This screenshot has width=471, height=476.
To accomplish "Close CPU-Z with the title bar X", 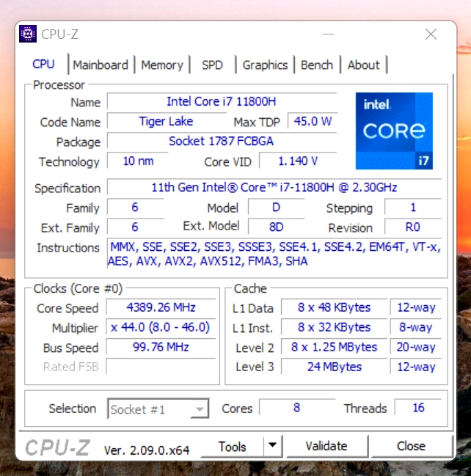I will pos(431,34).
